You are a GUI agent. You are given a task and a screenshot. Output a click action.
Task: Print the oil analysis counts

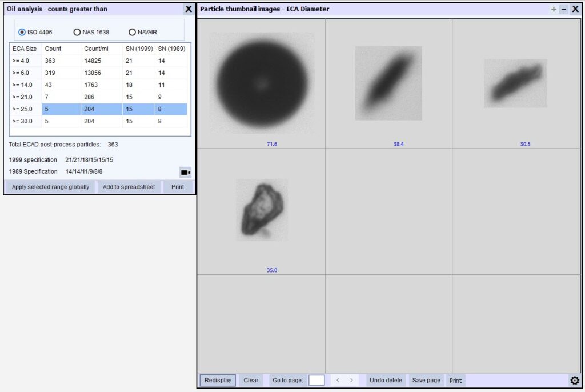click(178, 187)
